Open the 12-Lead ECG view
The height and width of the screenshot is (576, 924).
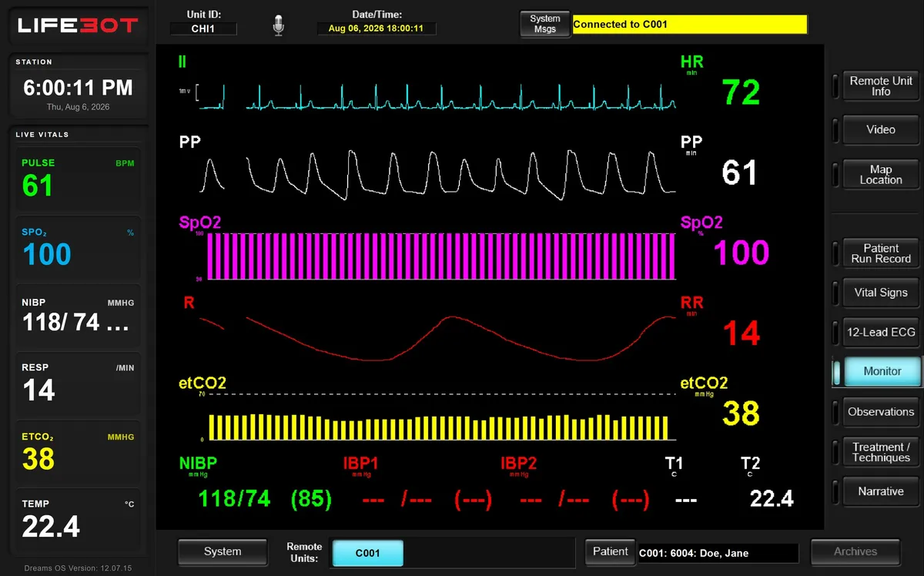(x=881, y=333)
